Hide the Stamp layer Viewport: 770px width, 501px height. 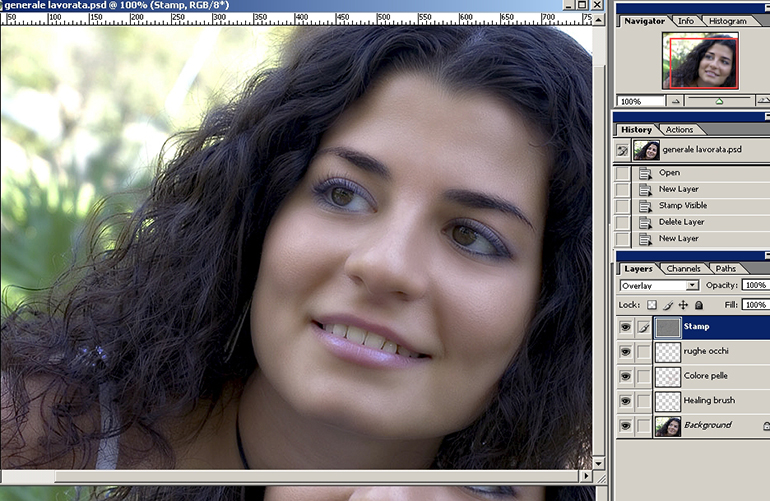pyautogui.click(x=625, y=327)
